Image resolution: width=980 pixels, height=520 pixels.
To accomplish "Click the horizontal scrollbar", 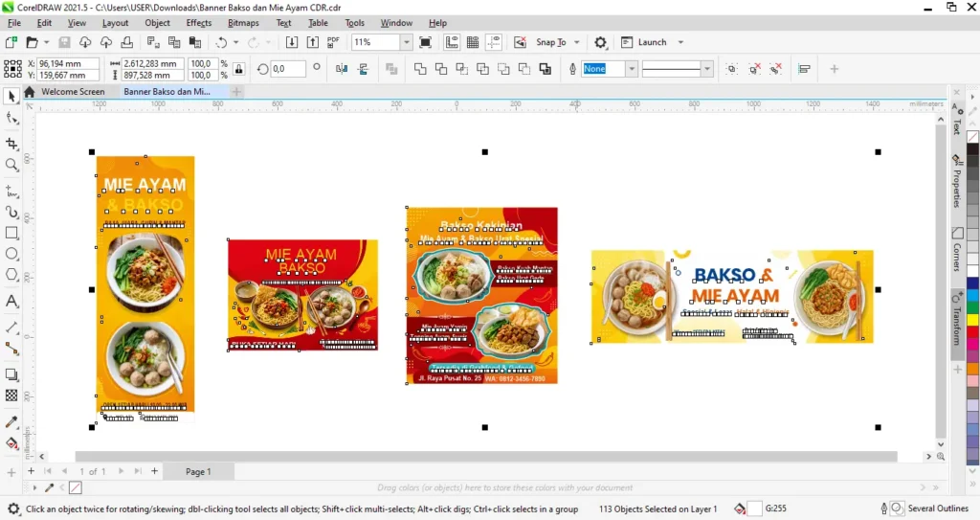I will pyautogui.click(x=485, y=457).
